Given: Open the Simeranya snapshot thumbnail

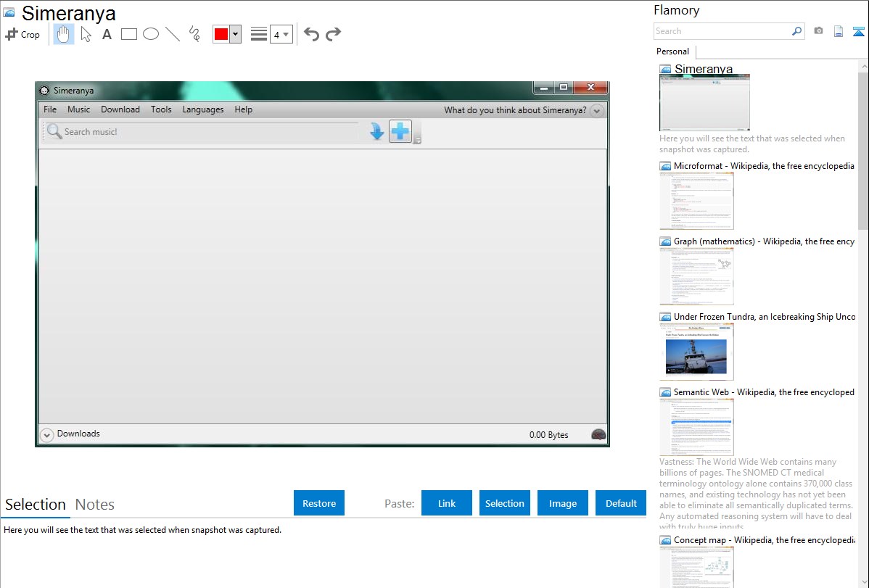Looking at the screenshot, I should coord(704,102).
